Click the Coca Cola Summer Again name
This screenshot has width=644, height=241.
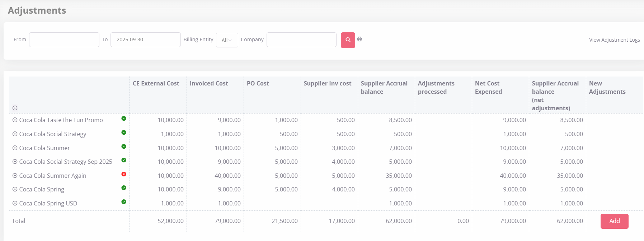[x=53, y=176]
